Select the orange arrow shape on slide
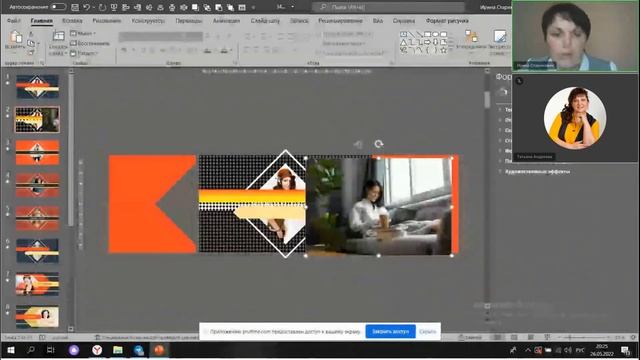This screenshot has width=640, height=360. pos(152,204)
